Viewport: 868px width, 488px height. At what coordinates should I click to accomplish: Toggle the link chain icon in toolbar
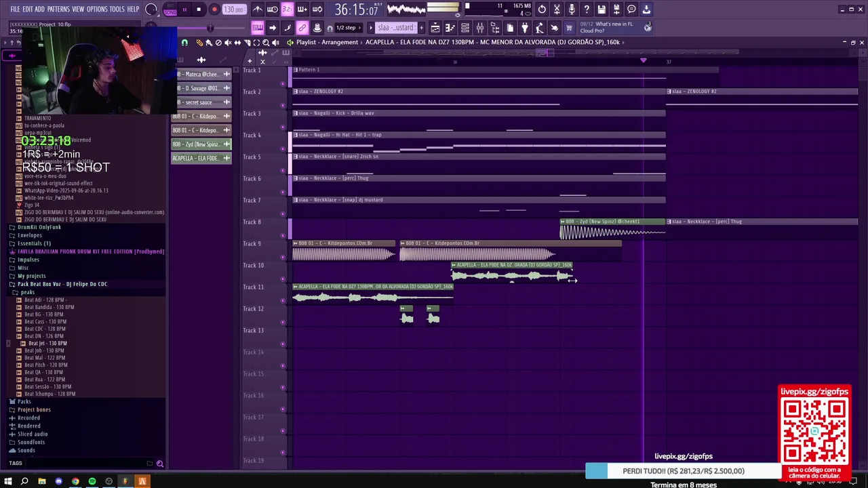tap(302, 28)
